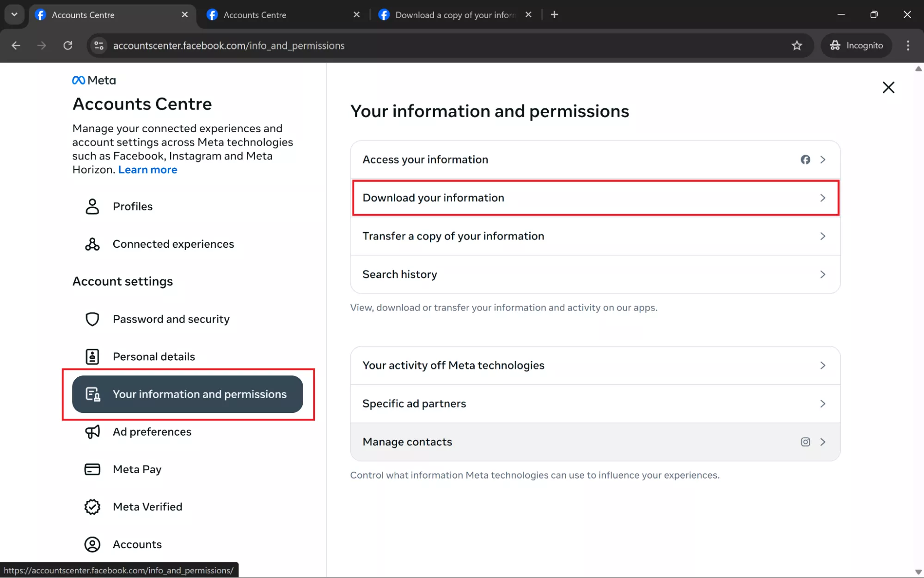924x578 pixels.
Task: Click the Connected experiences icon
Action: click(92, 244)
